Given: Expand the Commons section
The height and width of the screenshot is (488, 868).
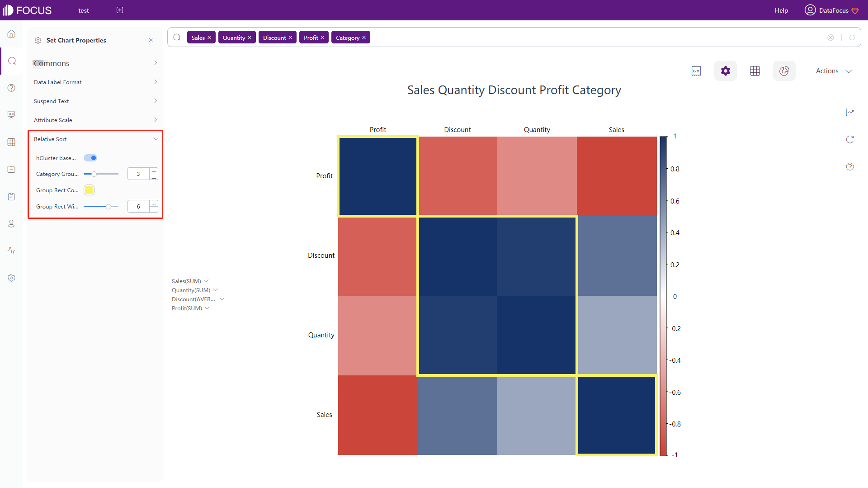Looking at the screenshot, I should click(x=95, y=63).
